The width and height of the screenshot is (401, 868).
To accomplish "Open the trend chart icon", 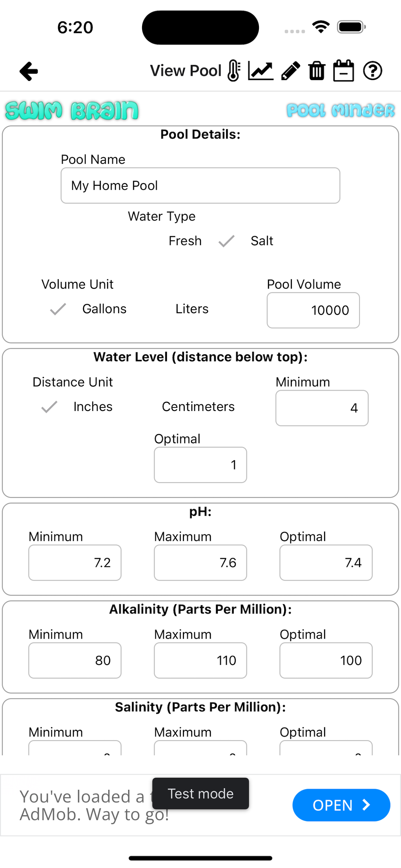I will 261,71.
